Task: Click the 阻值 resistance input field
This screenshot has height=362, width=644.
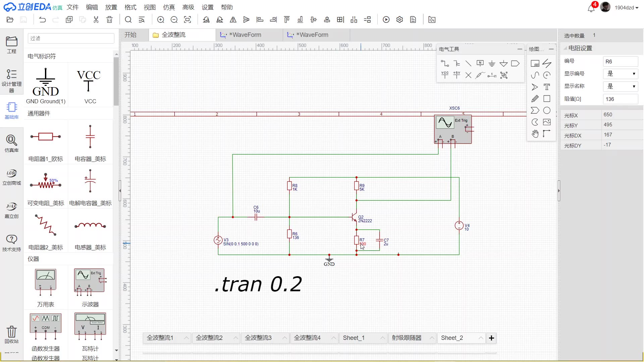Action: pos(620,99)
